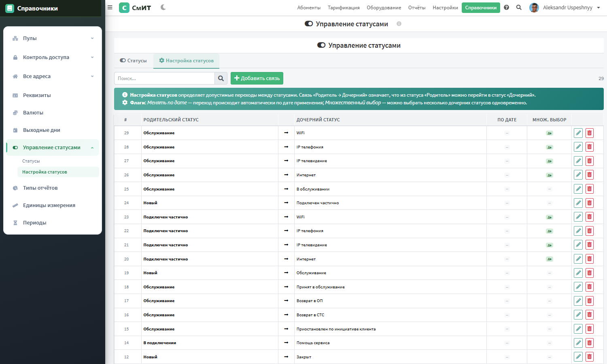This screenshot has height=364, width=607.
Task: Open Выходные дни in the sidebar
Action: pos(53,130)
